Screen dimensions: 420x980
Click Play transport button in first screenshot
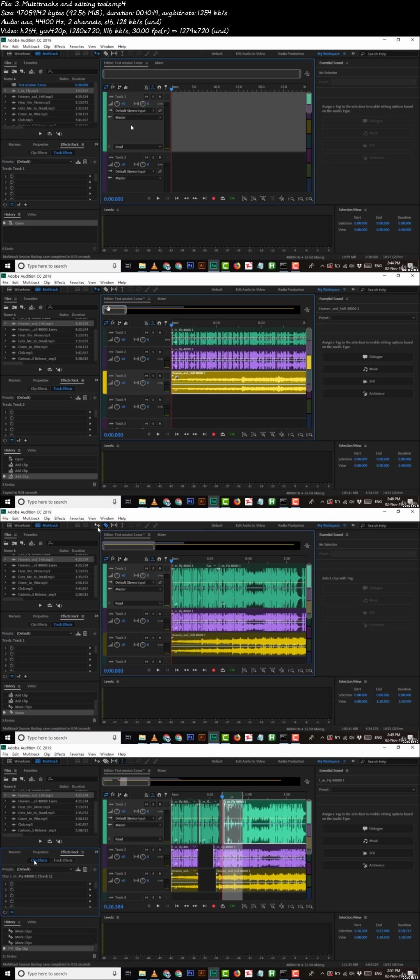[x=158, y=199]
